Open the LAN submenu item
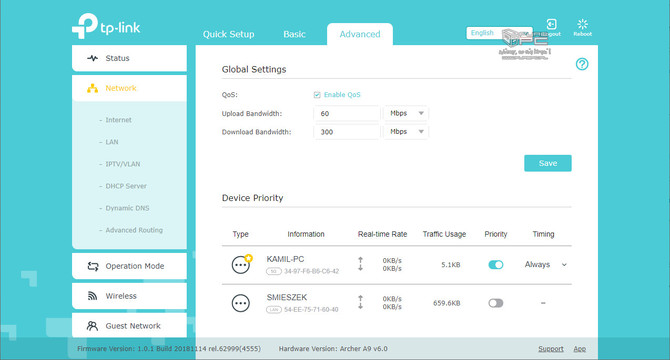Viewport: 670px width, 360px height. (x=112, y=142)
